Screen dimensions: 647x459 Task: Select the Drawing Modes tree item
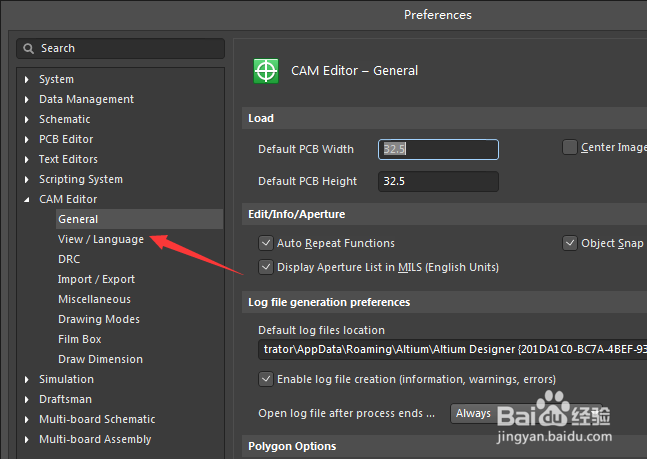[99, 319]
